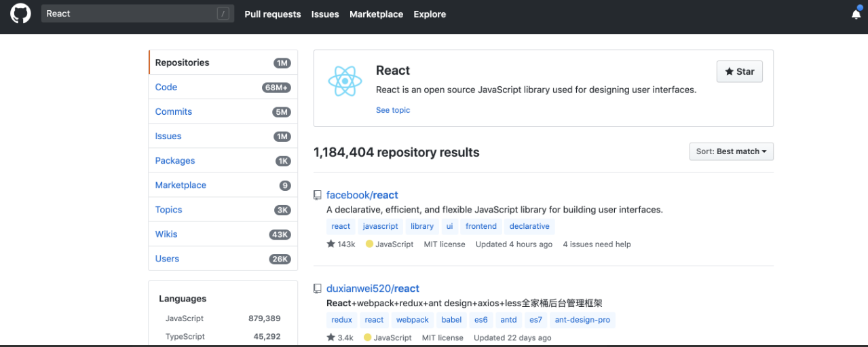Click the ui topic tag
Image resolution: width=868 pixels, height=347 pixels.
point(449,226)
